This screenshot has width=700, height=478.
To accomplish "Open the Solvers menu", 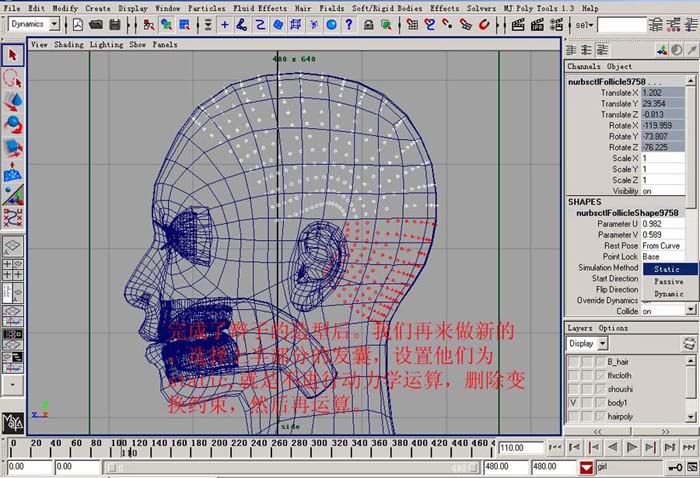I will (x=481, y=8).
